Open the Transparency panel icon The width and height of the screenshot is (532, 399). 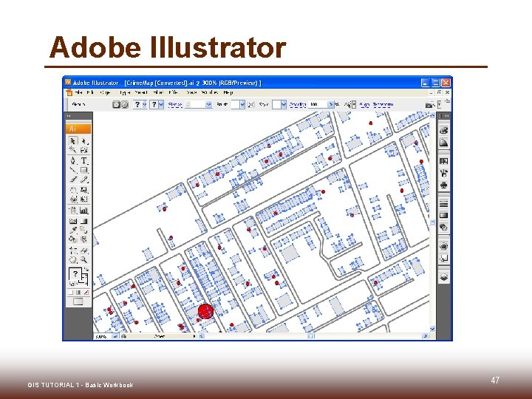pos(443,228)
